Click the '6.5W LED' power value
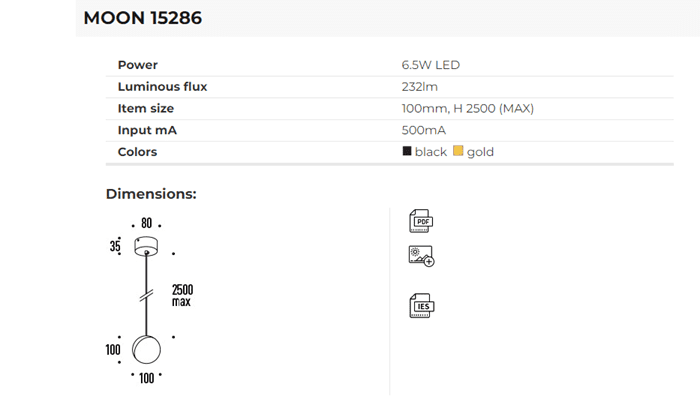Screen dimensions: 700x420 point(431,65)
